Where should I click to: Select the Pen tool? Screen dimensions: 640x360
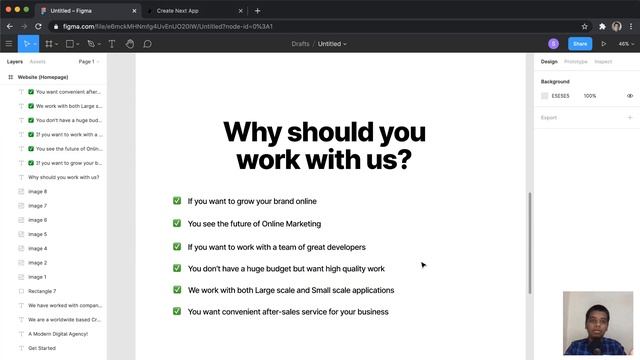(91, 44)
